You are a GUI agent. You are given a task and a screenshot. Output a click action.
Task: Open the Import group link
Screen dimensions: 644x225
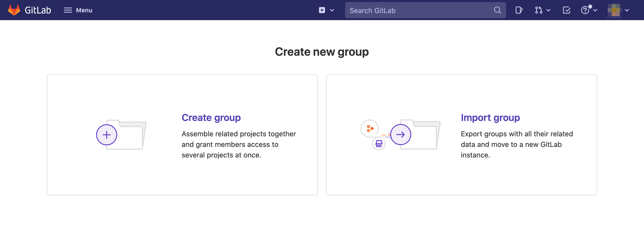[x=490, y=118]
